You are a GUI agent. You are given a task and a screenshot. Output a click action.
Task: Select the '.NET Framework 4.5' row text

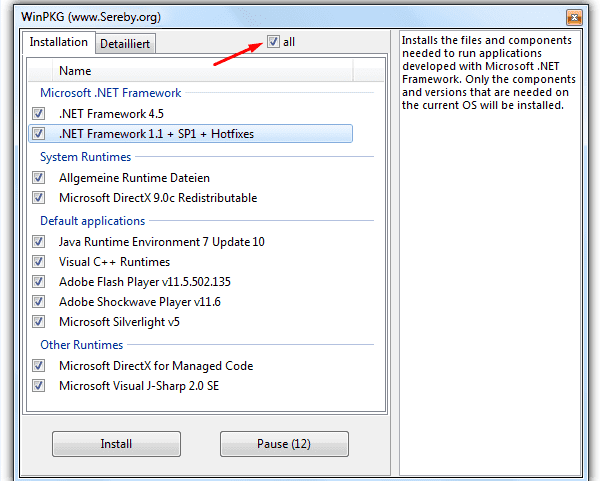111,114
